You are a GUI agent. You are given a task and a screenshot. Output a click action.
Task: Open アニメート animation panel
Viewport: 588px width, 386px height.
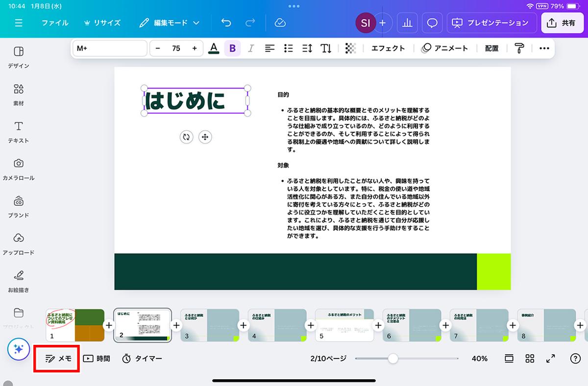coord(445,48)
